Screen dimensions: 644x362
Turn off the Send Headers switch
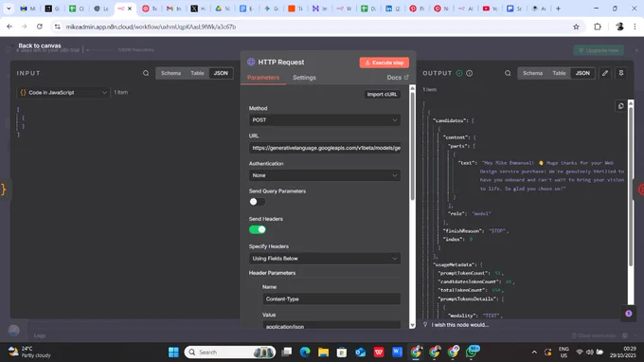(x=257, y=229)
